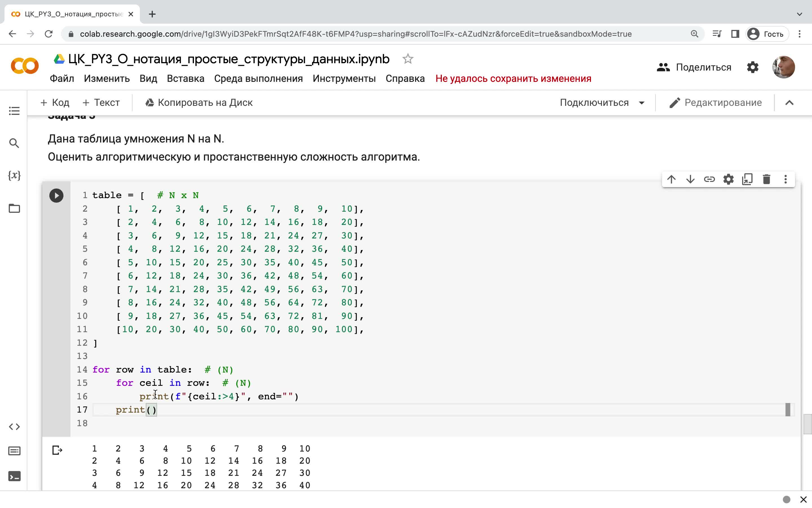Open Colab settings gear in header

coord(753,67)
